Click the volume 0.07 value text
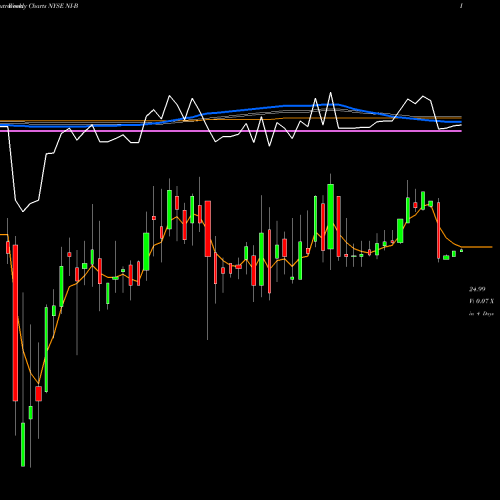 [482, 301]
